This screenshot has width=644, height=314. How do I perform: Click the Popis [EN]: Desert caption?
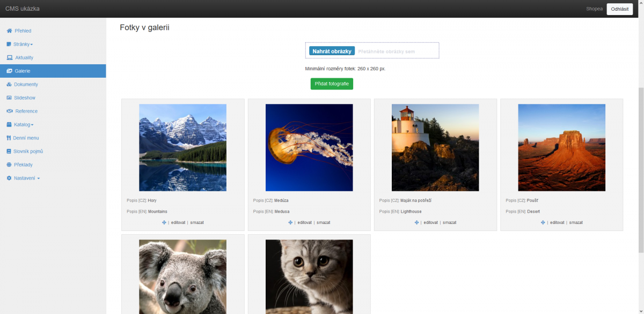click(523, 212)
